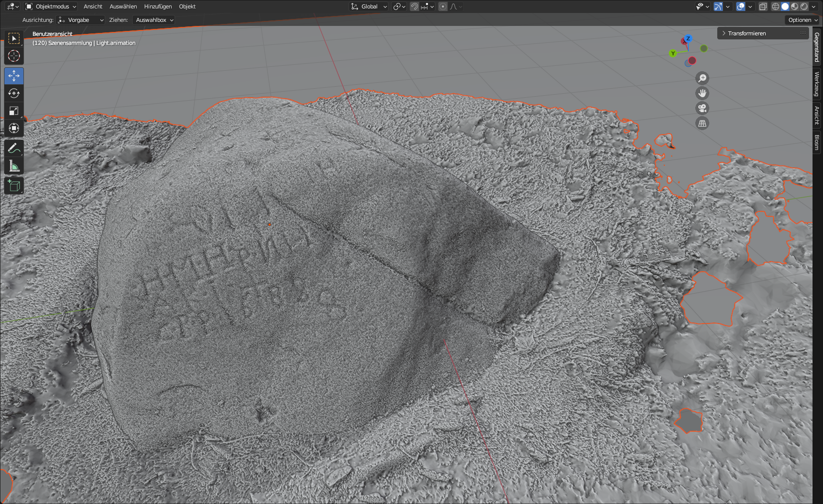The width and height of the screenshot is (823, 504).
Task: Click the green Y axis gizmo
Action: pyautogui.click(x=673, y=53)
